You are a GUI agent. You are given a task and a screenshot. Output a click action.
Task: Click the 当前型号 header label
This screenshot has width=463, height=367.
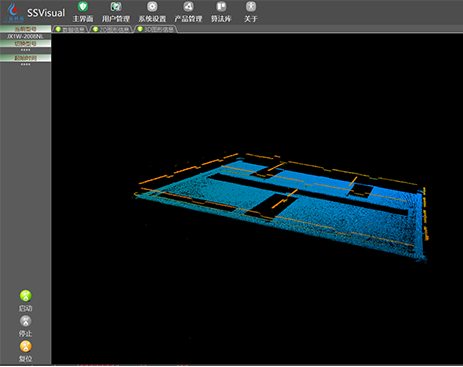coord(26,29)
